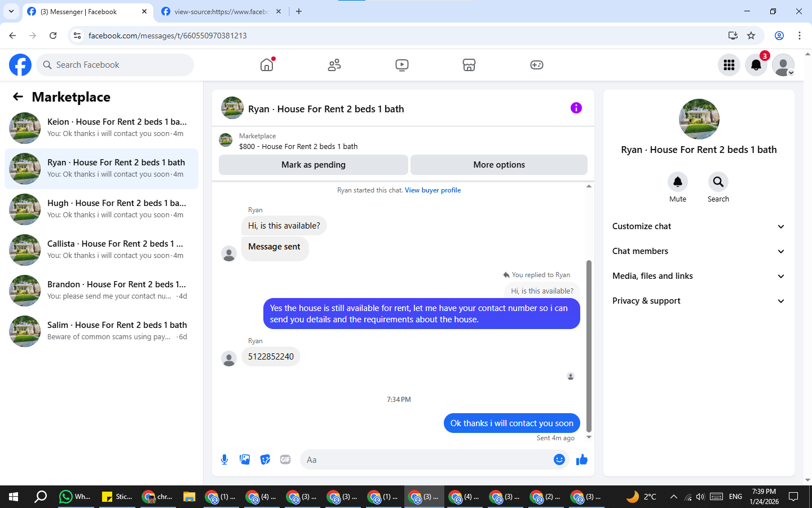Send a voice clip microphone icon
812x508 pixels.
[x=224, y=459]
